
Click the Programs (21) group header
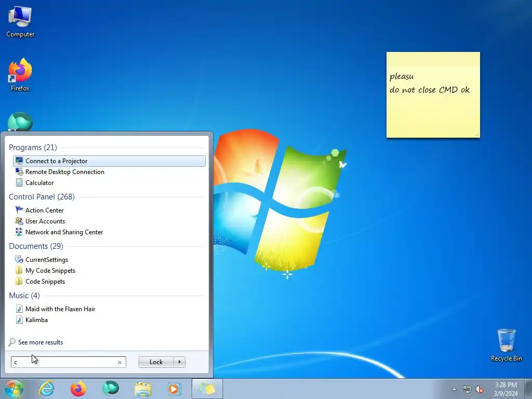[33, 147]
